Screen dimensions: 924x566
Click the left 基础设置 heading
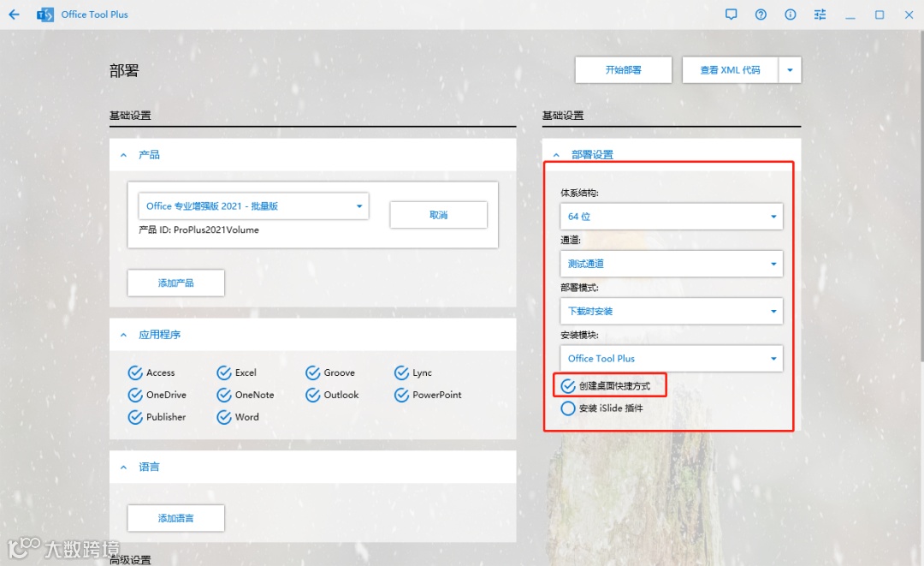[130, 116]
